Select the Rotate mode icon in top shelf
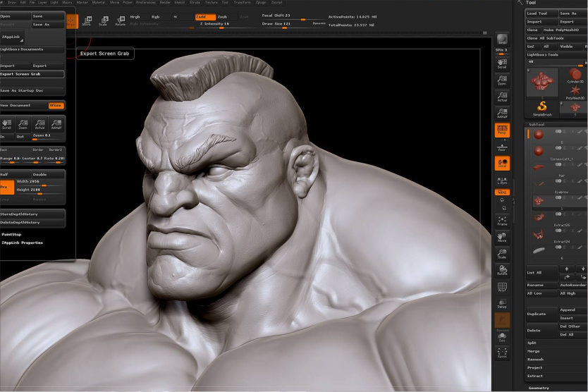 pyautogui.click(x=120, y=21)
